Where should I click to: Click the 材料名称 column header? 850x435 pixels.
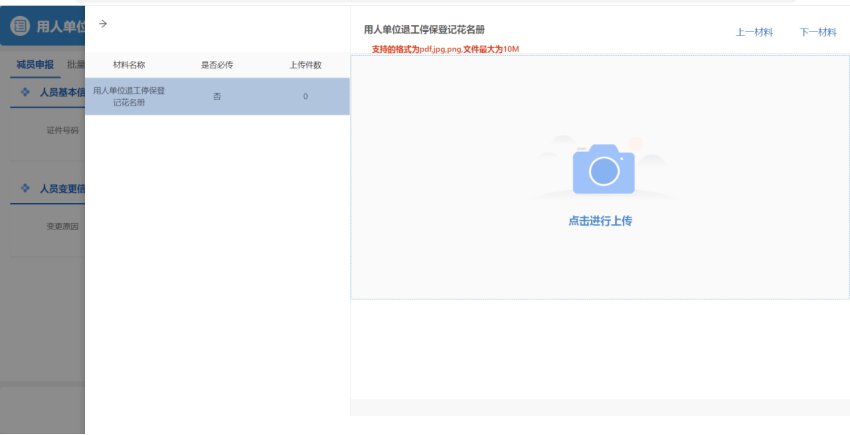129,65
